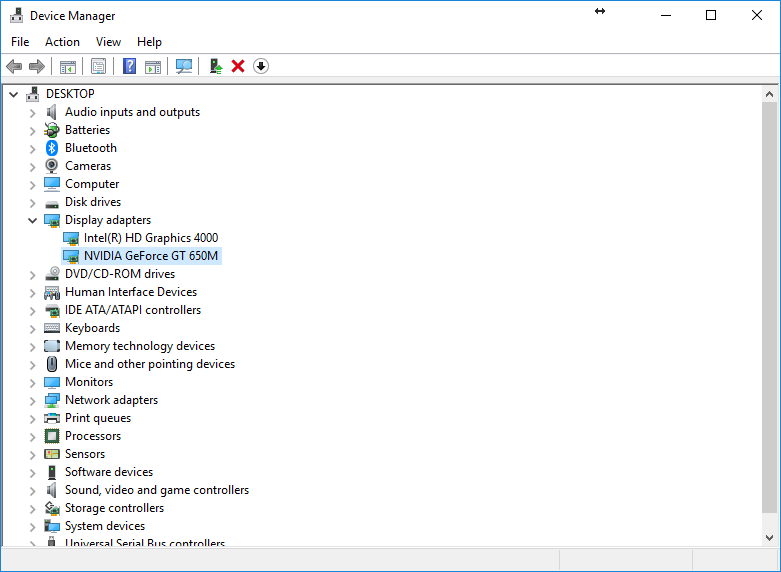Select NVIDIA GeForce GT 650M device
Screen dimensions: 781x572
[150, 256]
